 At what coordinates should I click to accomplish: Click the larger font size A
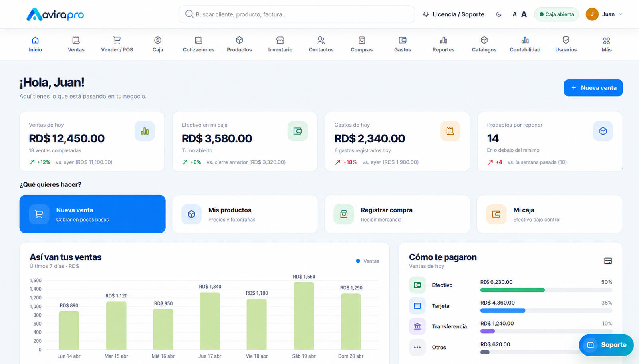pyautogui.click(x=524, y=14)
